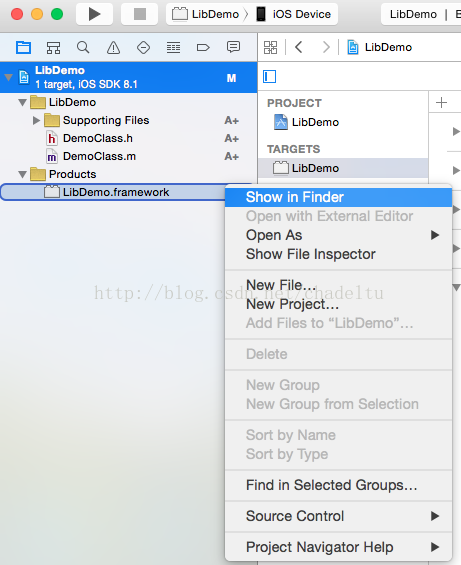Select LibDemo under TARGETS section

[x=343, y=168]
